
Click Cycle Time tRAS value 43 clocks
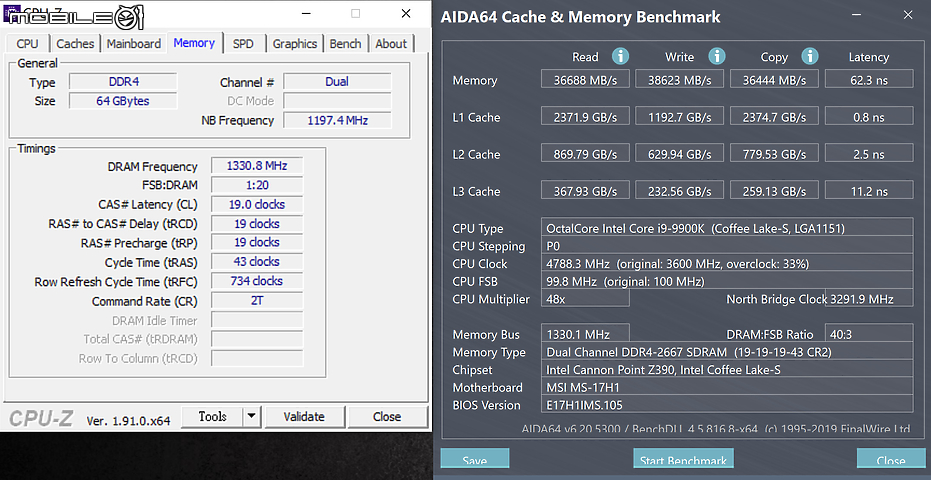point(257,262)
